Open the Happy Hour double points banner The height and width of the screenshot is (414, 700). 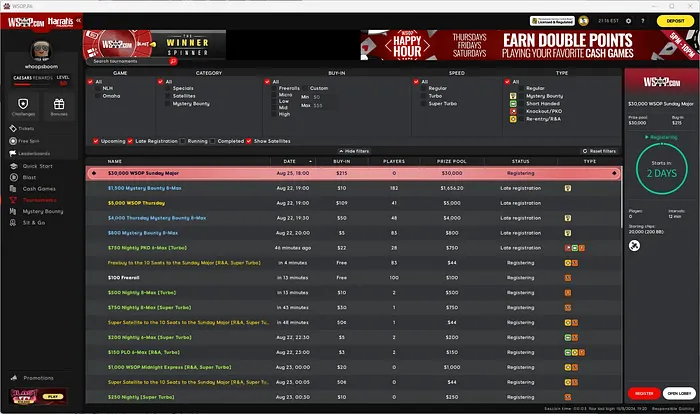[x=530, y=45]
